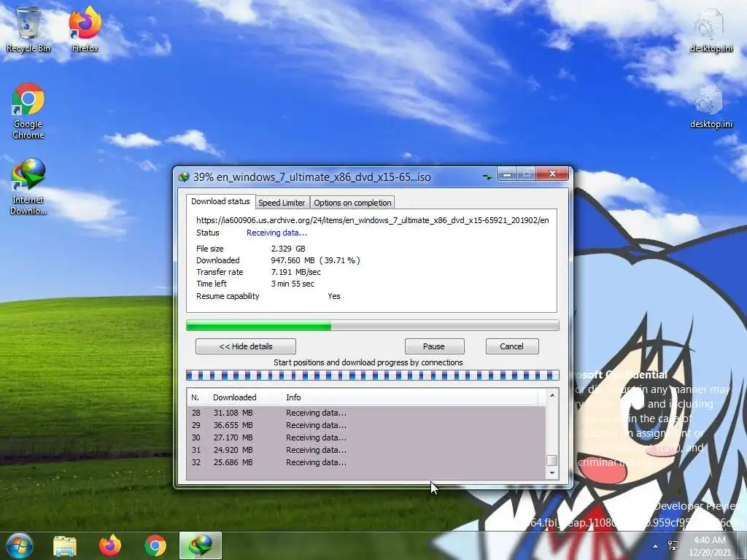Click the file size value 2.329 GB
The image size is (747, 560).
[x=288, y=249]
